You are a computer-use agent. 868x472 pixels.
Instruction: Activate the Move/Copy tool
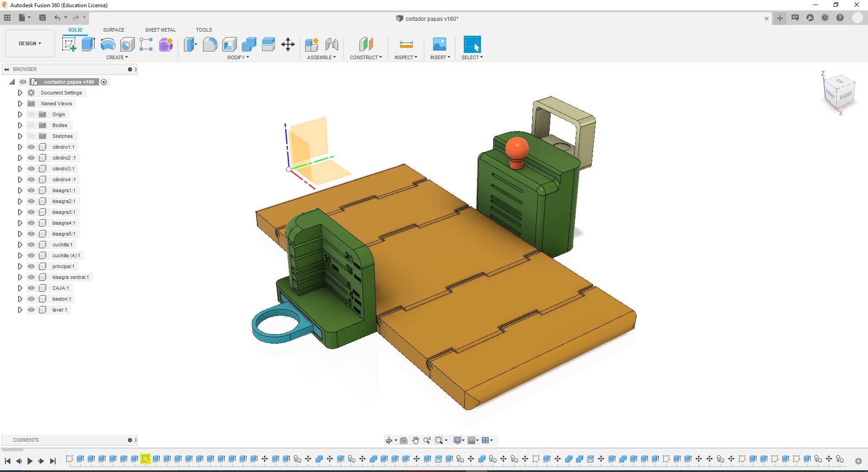[x=288, y=44]
